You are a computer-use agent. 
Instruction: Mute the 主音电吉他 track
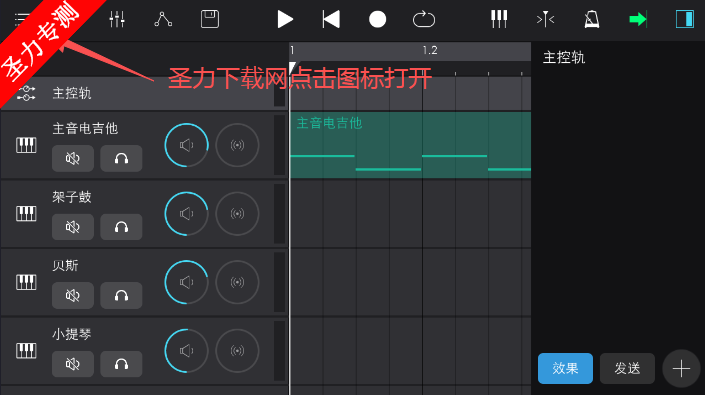[x=73, y=158]
